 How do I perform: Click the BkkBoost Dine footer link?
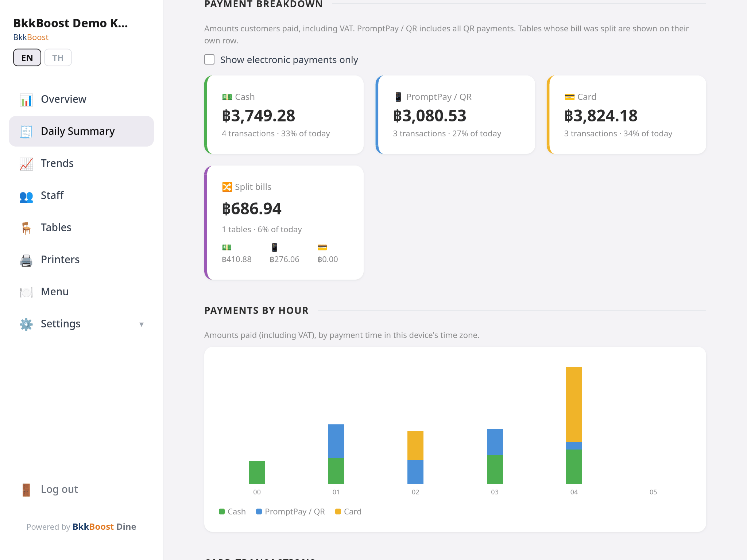tap(104, 527)
